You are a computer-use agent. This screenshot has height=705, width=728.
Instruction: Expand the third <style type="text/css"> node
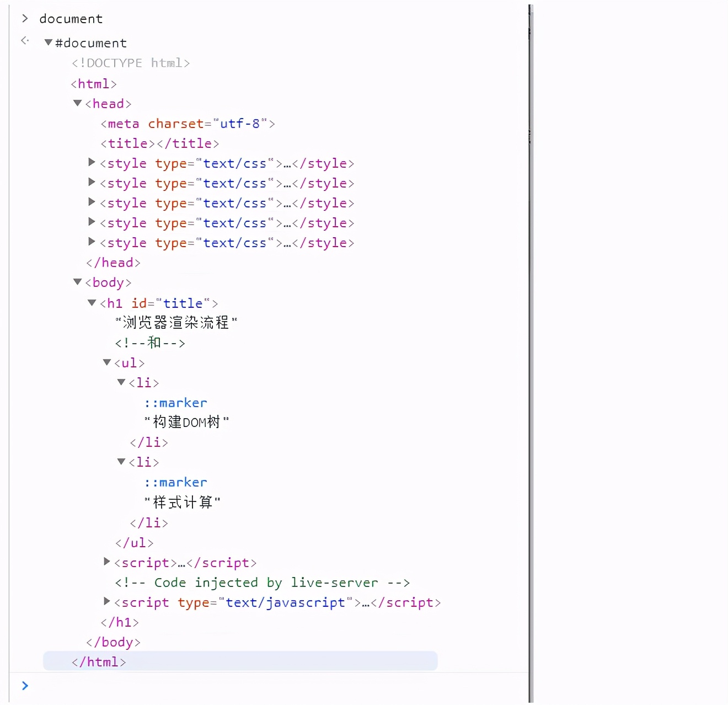point(92,202)
